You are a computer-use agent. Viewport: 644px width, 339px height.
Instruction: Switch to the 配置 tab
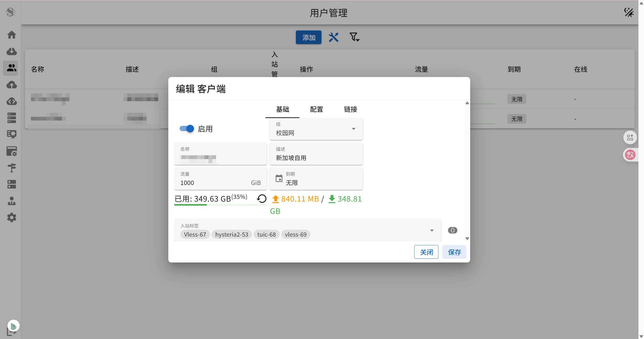[x=316, y=109]
